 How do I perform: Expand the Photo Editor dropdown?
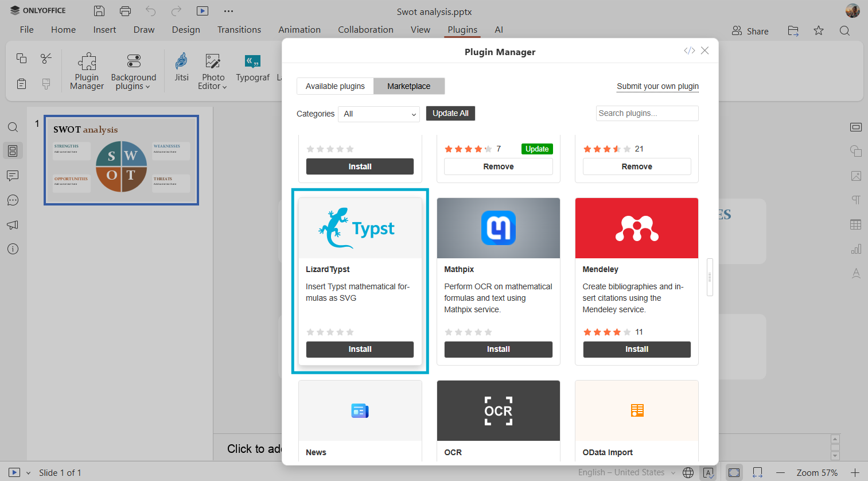[212, 72]
